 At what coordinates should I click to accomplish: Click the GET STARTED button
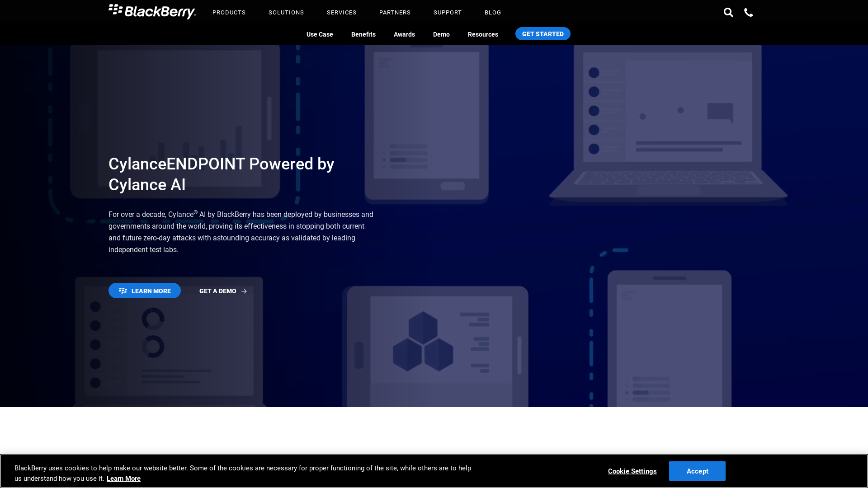(543, 34)
